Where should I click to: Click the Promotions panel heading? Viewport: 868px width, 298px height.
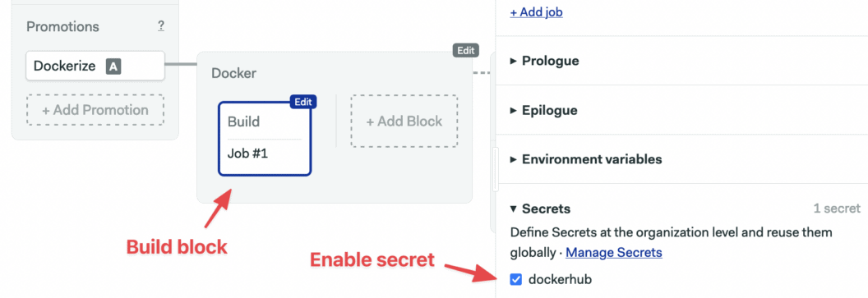pyautogui.click(x=63, y=26)
